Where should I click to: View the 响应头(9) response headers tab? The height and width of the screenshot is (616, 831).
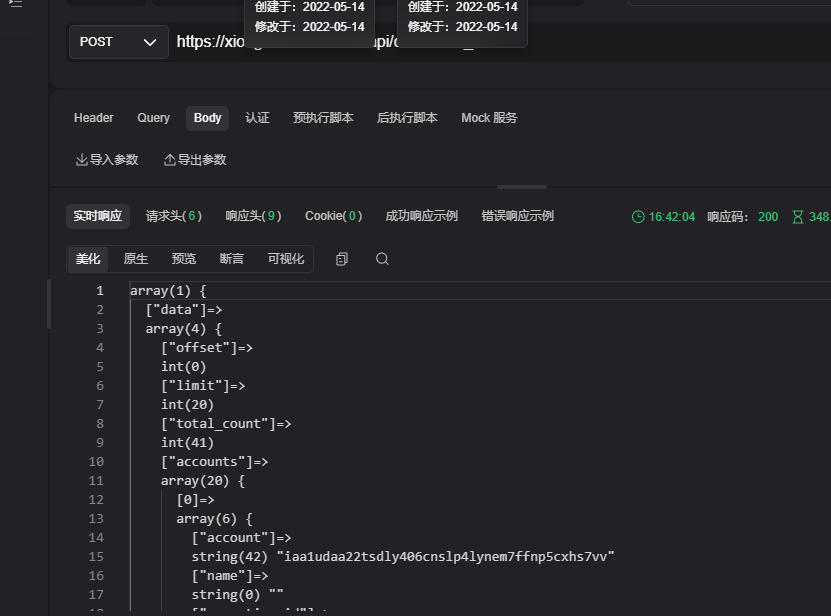pyautogui.click(x=251, y=215)
